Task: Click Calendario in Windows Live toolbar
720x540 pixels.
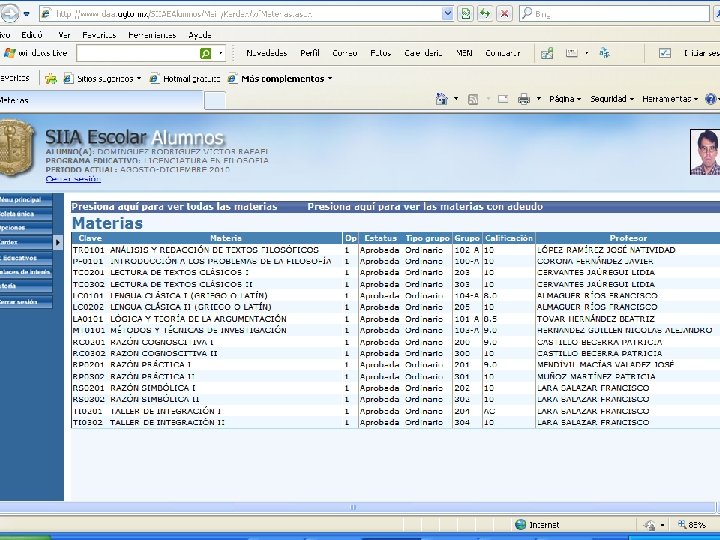Action: point(423,53)
